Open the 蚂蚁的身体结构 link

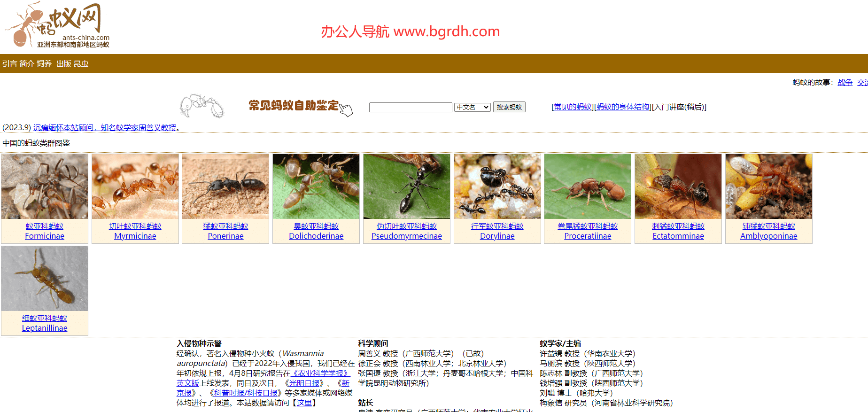tap(623, 107)
